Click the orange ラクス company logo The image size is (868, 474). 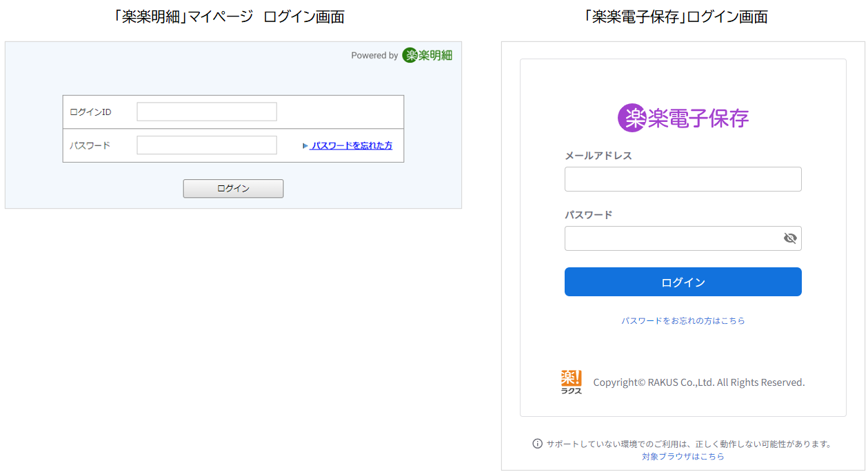571,382
